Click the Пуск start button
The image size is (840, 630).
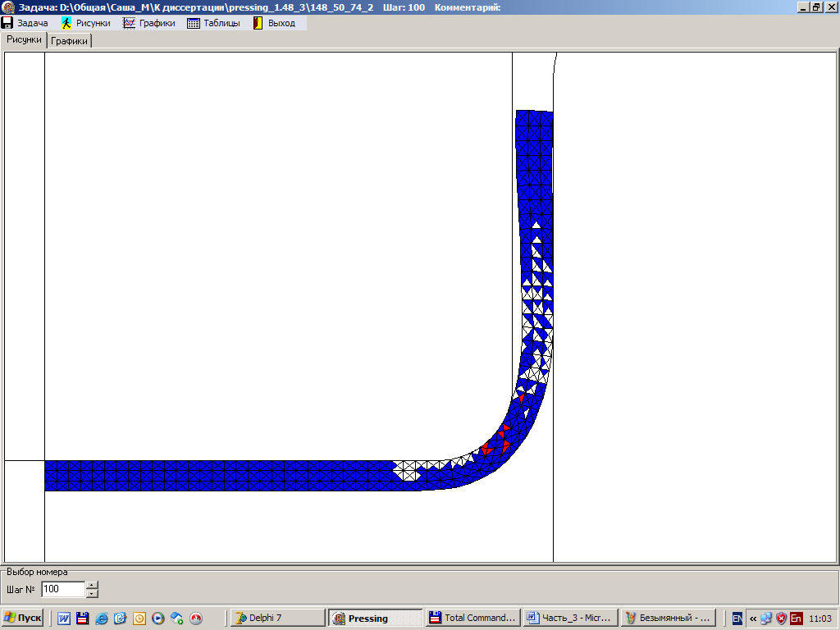[x=23, y=618]
